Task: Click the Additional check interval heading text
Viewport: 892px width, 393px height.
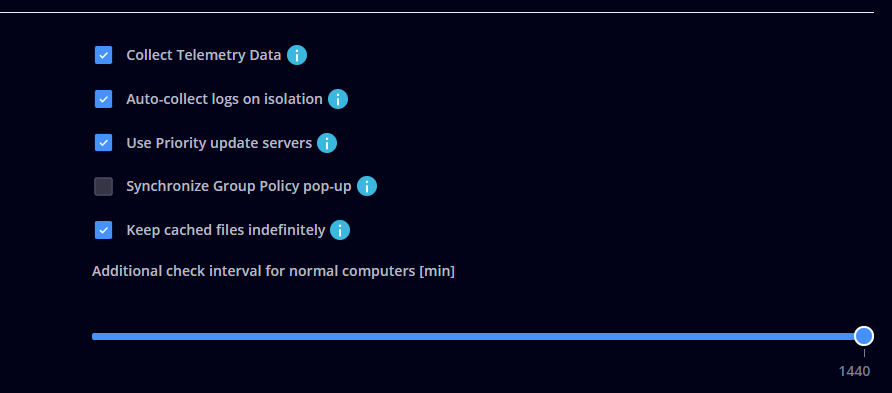Action: point(274,271)
